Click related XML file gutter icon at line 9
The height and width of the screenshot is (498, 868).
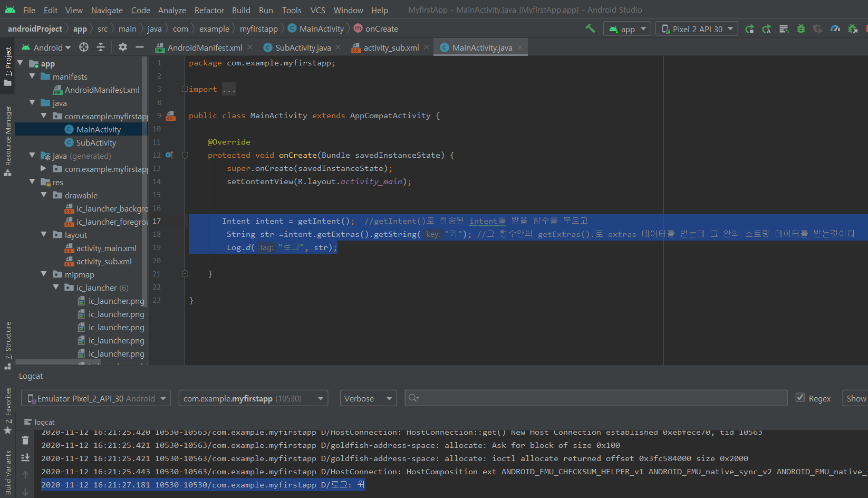[171, 116]
